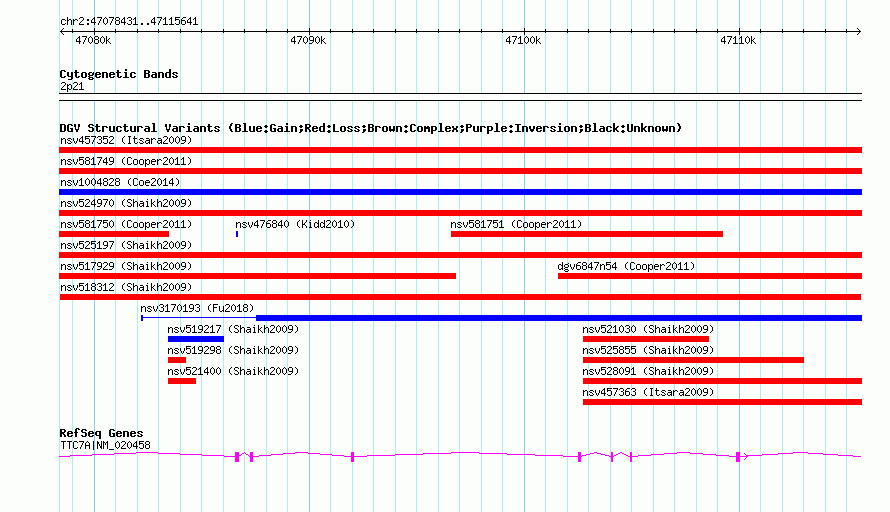Click the red bar under dgv6847n54

pos(710,276)
